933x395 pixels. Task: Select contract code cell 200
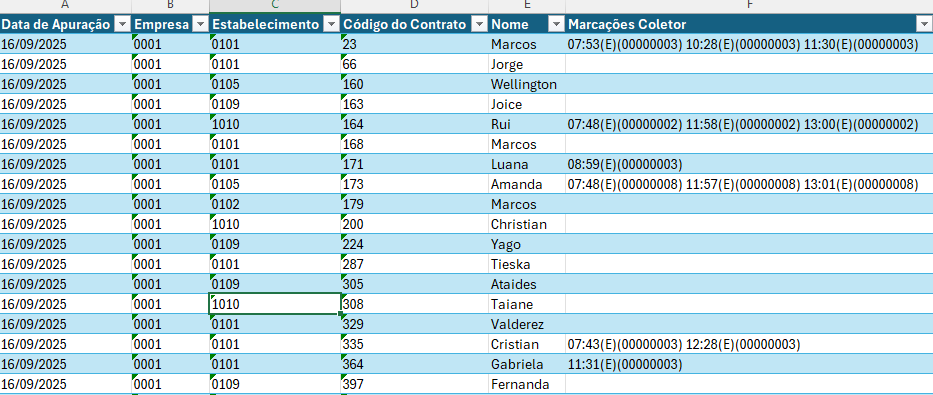[415, 224]
